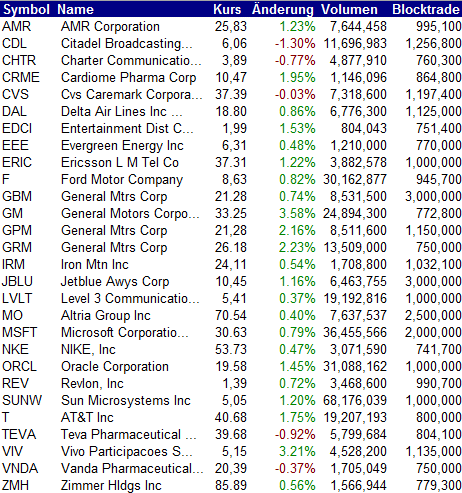Image resolution: width=462 pixels, height=493 pixels.
Task: Click AT&T Inc company name
Action: coord(87,417)
